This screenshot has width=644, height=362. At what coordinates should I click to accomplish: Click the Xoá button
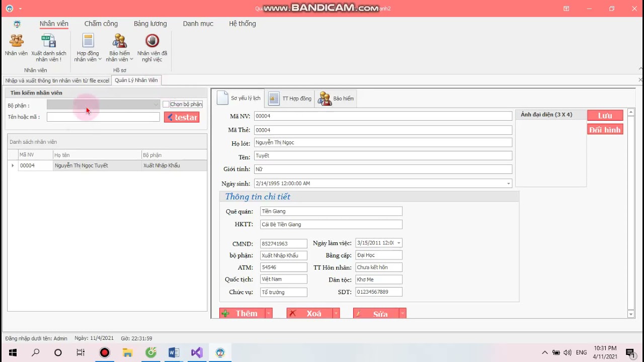point(309,313)
